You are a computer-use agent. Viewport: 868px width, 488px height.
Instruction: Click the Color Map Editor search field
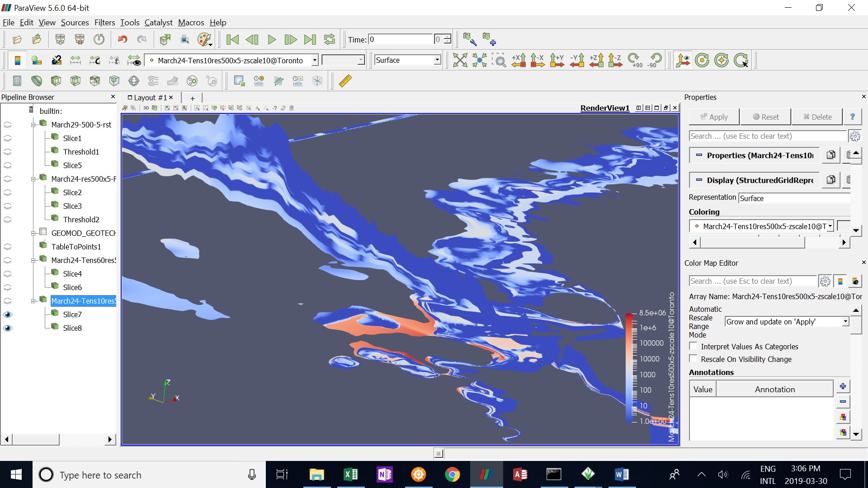(753, 281)
